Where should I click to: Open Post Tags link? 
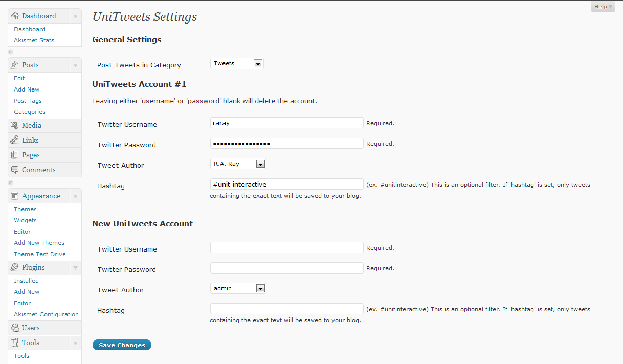(28, 101)
